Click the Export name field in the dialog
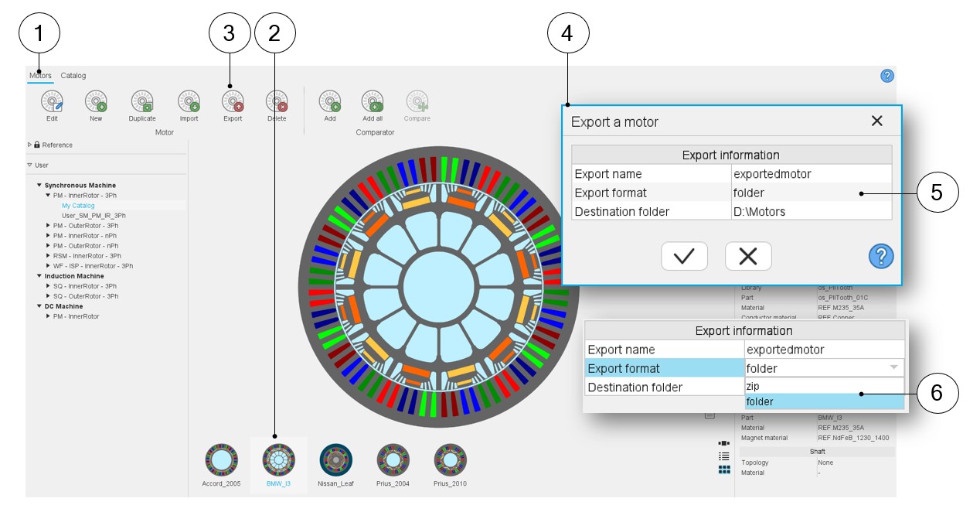Screen dimensions: 980x512 (812, 174)
